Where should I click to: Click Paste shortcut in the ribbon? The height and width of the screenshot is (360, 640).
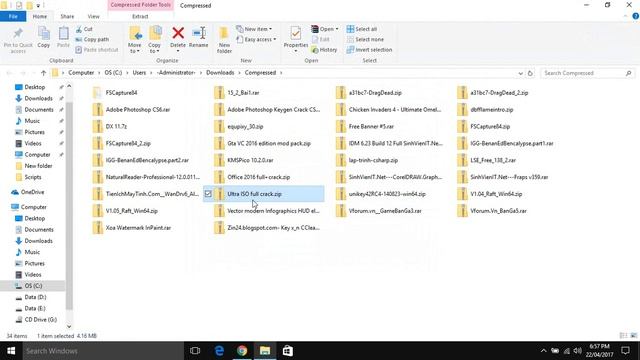(97, 50)
